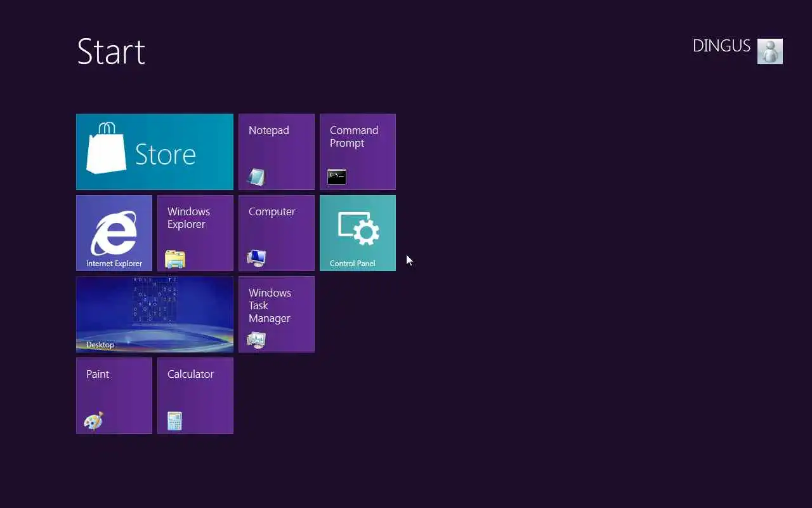Open the Command Prompt tile
The width and height of the screenshot is (812, 508).
point(358,152)
